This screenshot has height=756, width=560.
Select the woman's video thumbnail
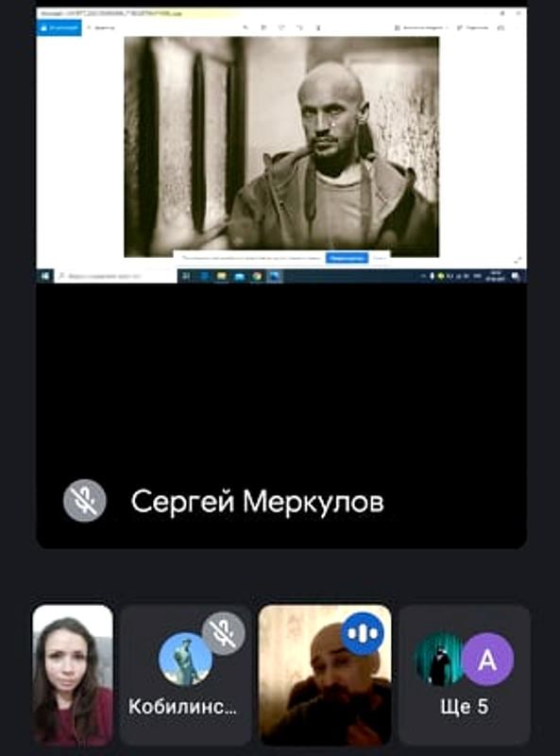tap(73, 675)
